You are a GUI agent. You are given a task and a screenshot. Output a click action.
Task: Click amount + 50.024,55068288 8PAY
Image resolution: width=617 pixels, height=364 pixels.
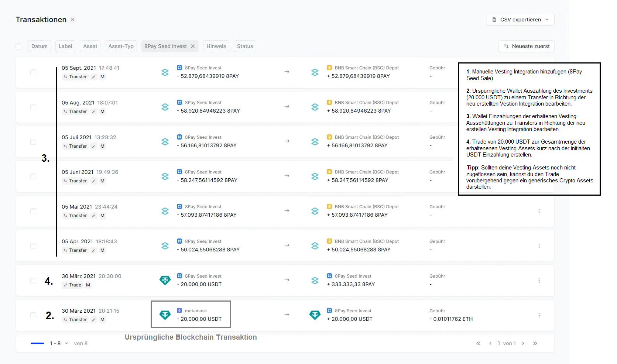359,250
